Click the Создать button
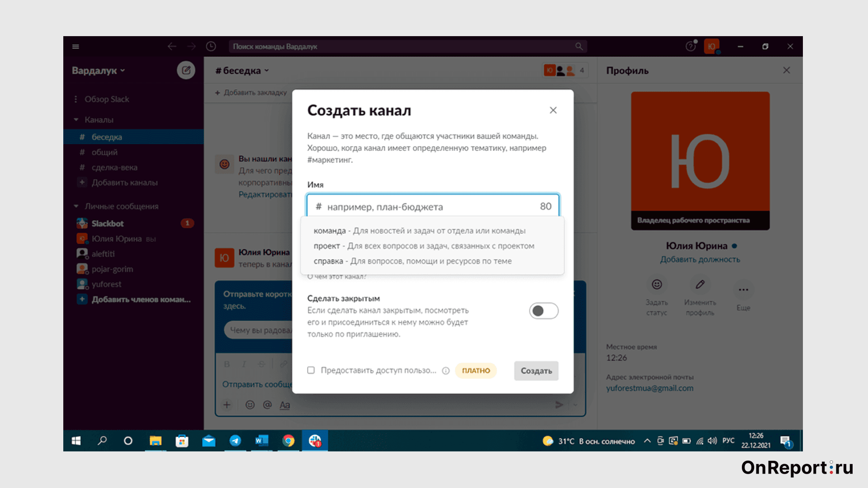The height and width of the screenshot is (488, 868). pos(536,371)
